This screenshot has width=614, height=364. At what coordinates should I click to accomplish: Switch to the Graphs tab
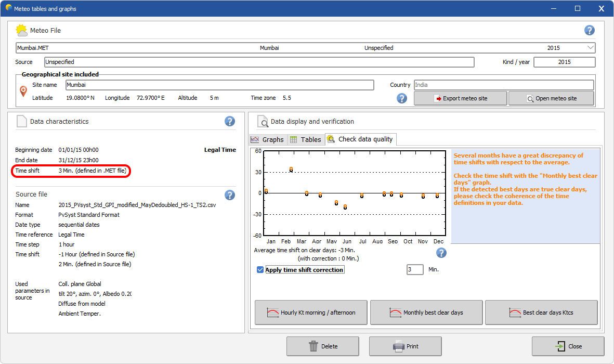[267, 139]
